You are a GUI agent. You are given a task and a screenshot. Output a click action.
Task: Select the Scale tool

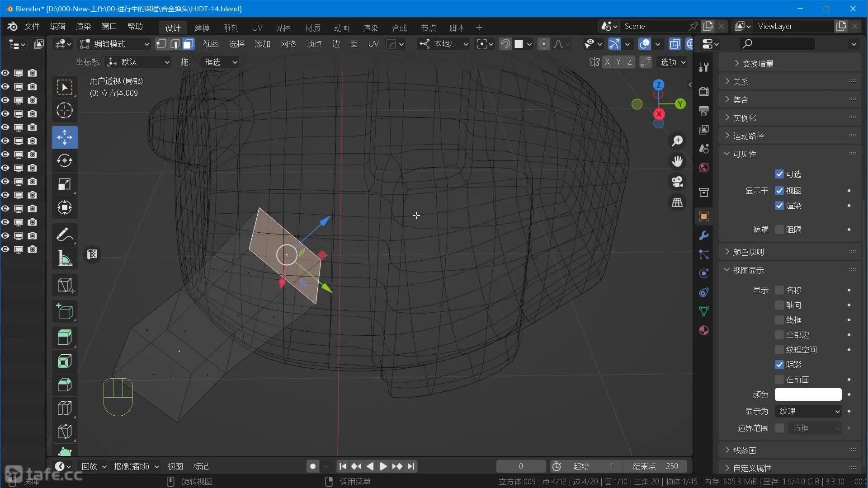(x=65, y=184)
